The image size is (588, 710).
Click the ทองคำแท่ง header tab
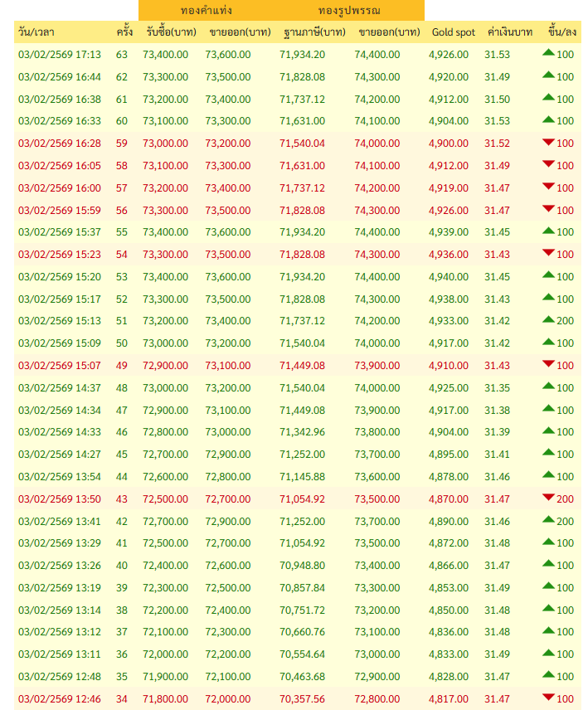coord(206,10)
